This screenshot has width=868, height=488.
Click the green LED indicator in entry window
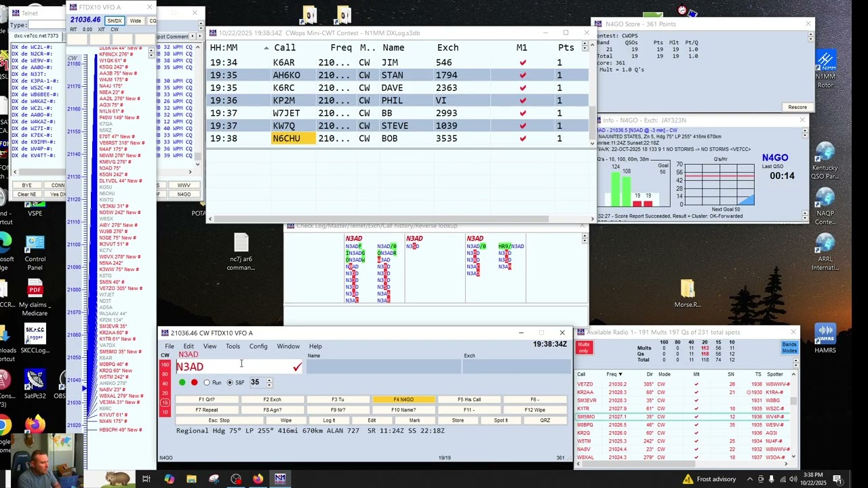pos(182,382)
